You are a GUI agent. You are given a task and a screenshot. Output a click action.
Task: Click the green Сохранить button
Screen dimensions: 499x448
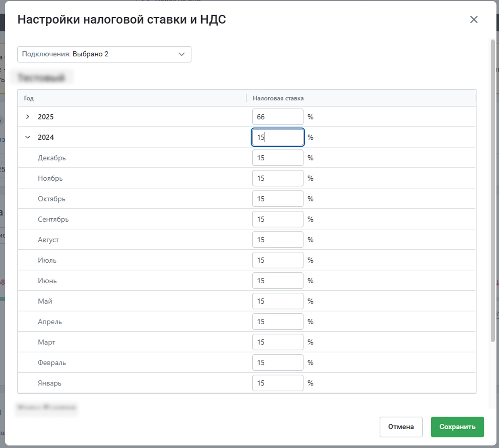pos(457,427)
